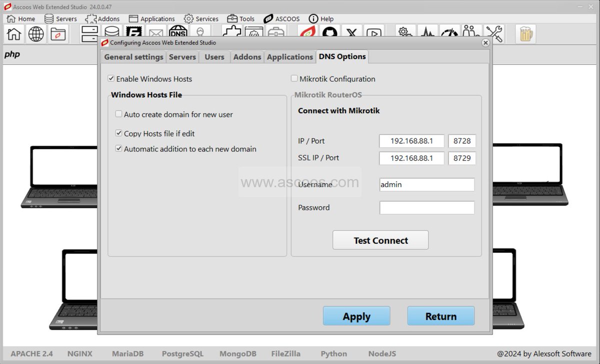This screenshot has height=364, width=600.
Task: Click APACHE 2.4 in status bar
Action: 31,354
